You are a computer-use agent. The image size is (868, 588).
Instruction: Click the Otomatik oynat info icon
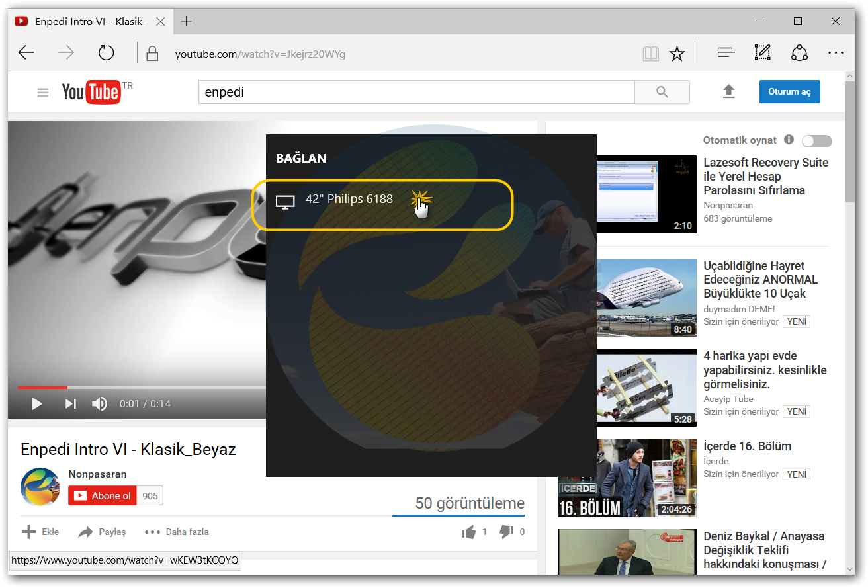coord(789,140)
